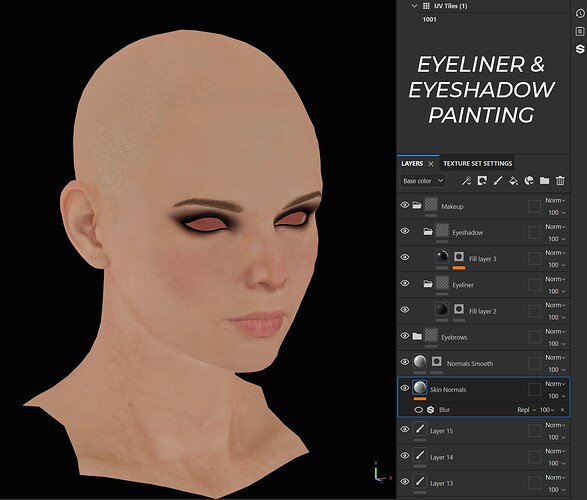Open the Base color channel dropdown

[x=423, y=181]
